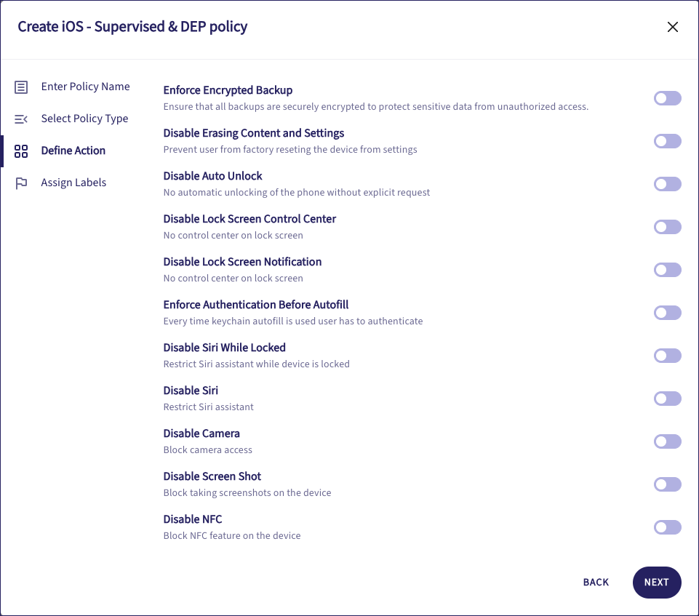Close the Create iOS policy dialog
The height and width of the screenshot is (616, 699).
pyautogui.click(x=673, y=28)
